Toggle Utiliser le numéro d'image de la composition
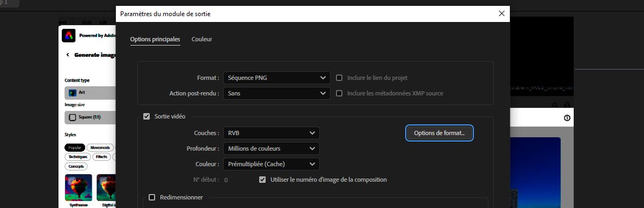 [262, 180]
